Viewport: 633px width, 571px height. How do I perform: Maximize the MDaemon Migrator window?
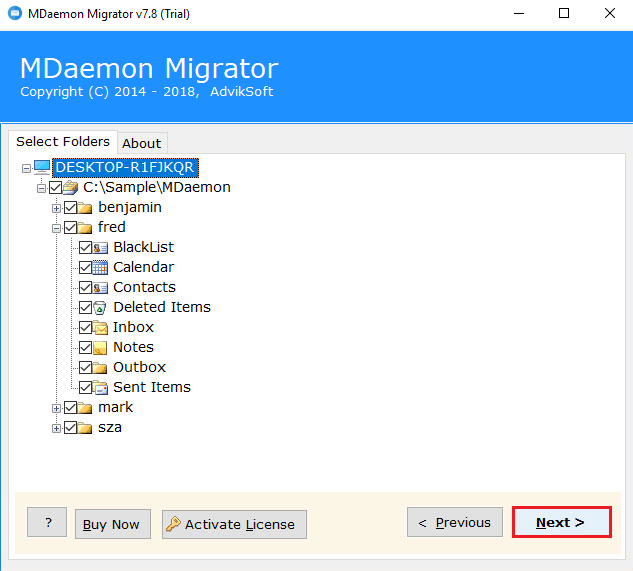[x=564, y=13]
